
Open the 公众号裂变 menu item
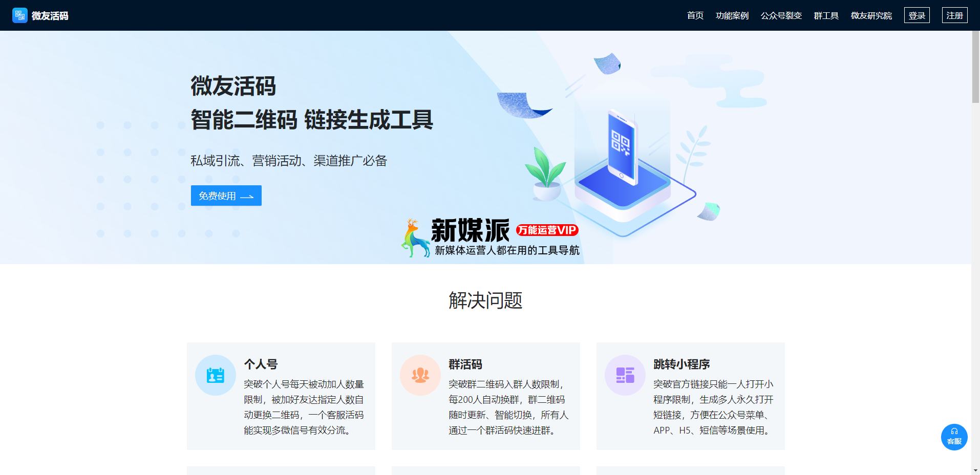(x=781, y=15)
